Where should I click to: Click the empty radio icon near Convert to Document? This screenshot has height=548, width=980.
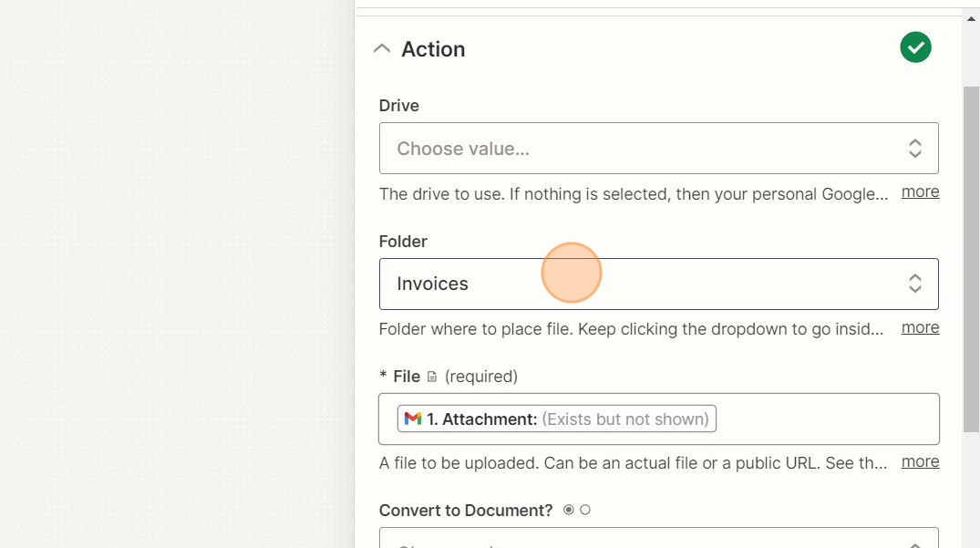pos(585,510)
